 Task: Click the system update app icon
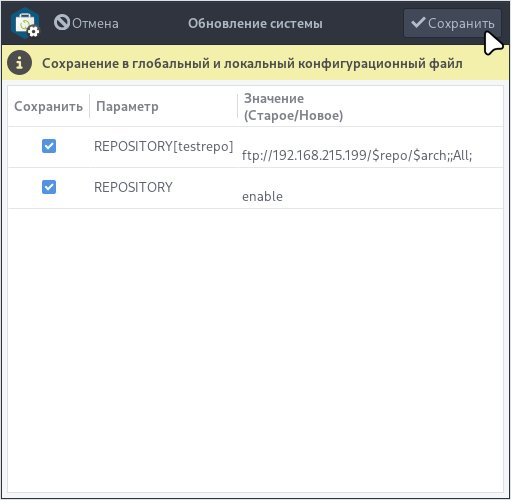(25, 23)
